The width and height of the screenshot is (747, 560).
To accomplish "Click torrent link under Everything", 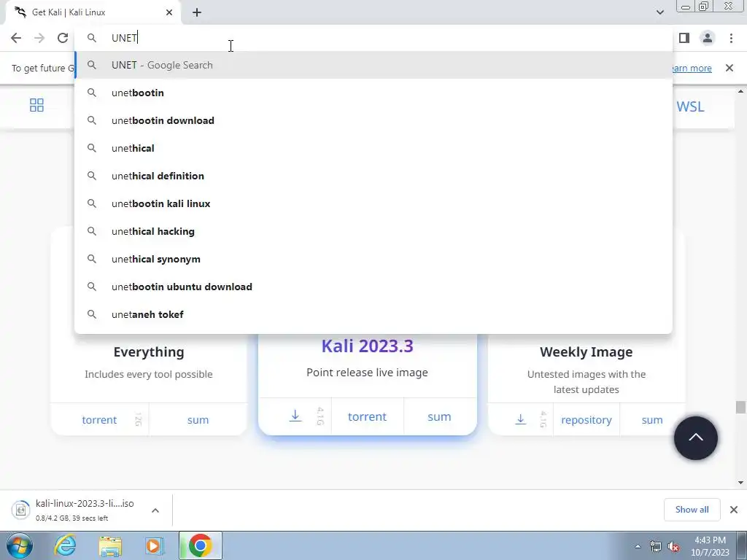I will [99, 420].
